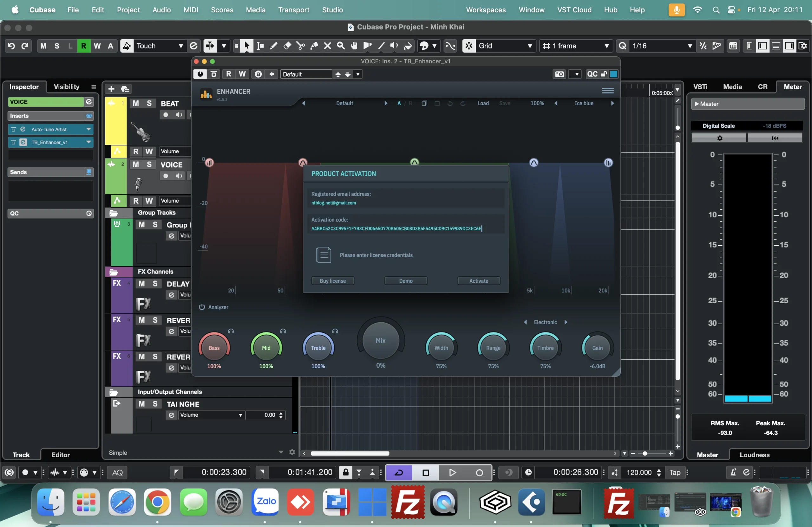This screenshot has width=812, height=527.
Task: Click the Record transport button
Action: [479, 472]
